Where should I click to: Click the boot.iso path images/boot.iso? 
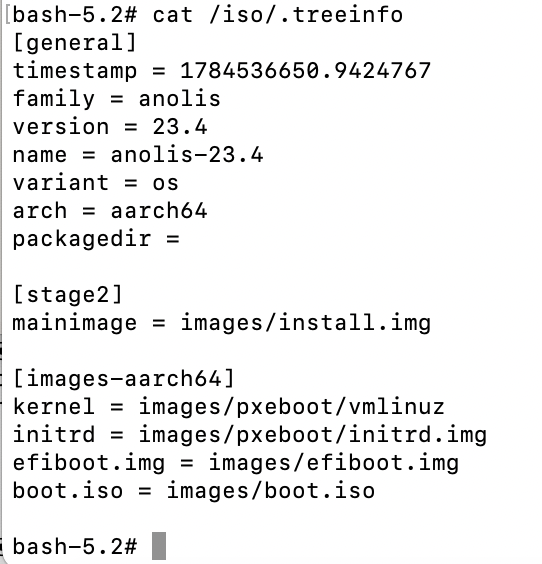click(x=270, y=491)
